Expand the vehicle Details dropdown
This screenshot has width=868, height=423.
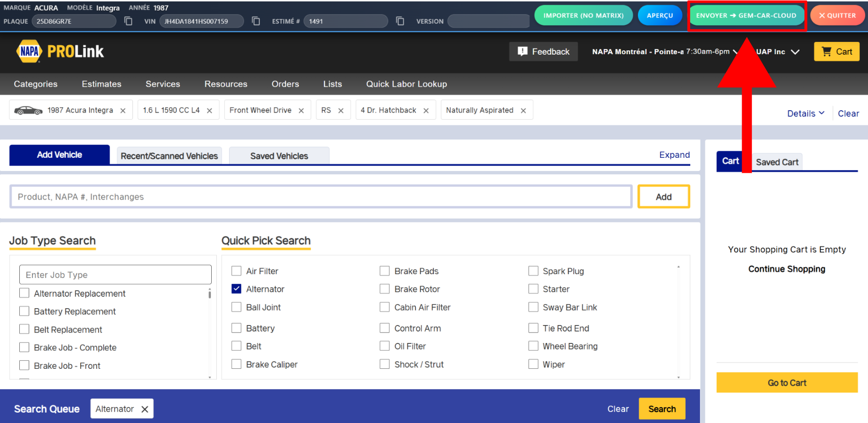tap(806, 114)
